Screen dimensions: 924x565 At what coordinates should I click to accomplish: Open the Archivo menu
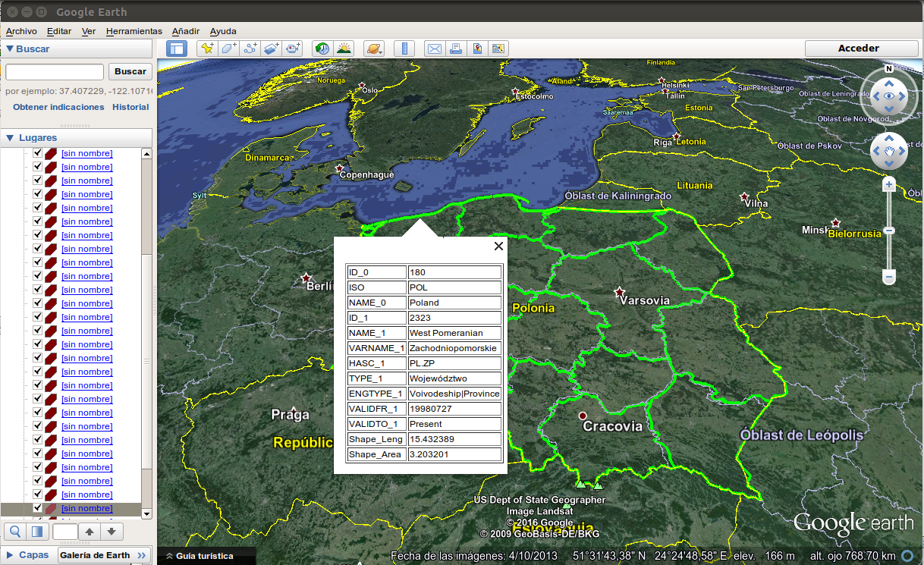(21, 31)
